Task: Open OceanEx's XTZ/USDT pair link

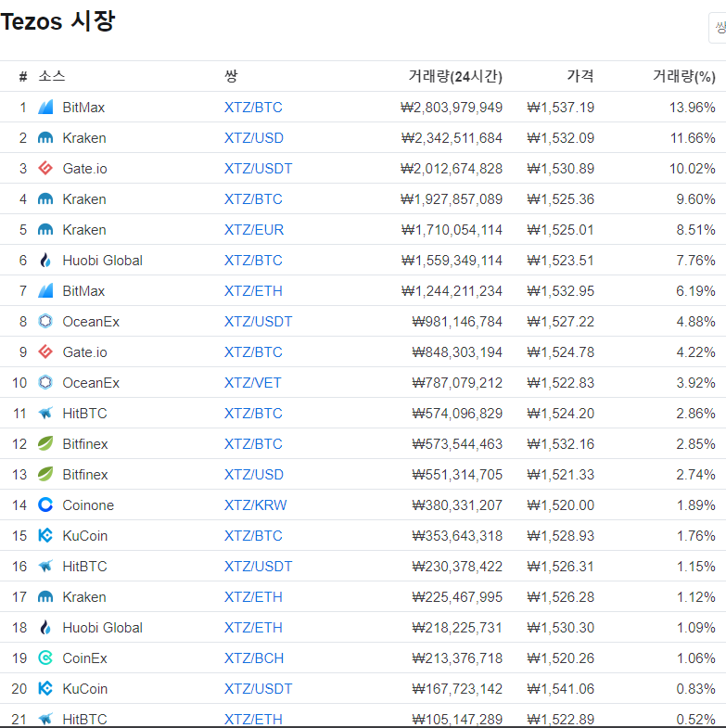Action: pos(259,321)
